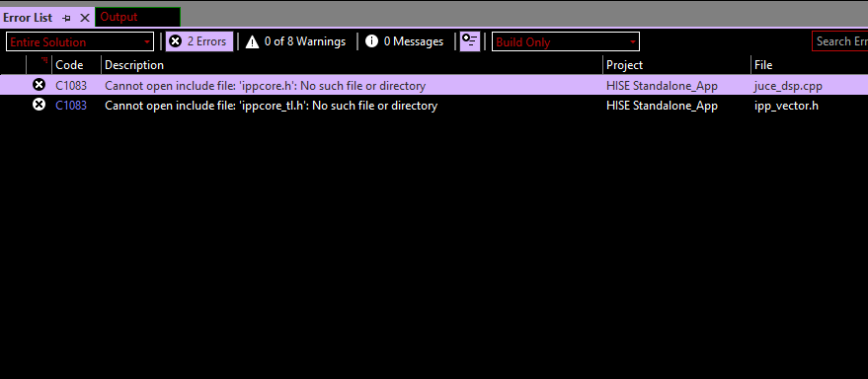Click the juce_dsp.cpp file cell
868x379 pixels.
pyautogui.click(x=788, y=86)
